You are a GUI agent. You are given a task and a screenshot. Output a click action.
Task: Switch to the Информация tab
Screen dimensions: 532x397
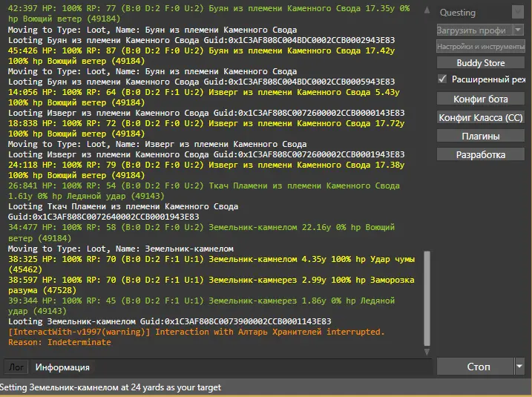[62, 367]
